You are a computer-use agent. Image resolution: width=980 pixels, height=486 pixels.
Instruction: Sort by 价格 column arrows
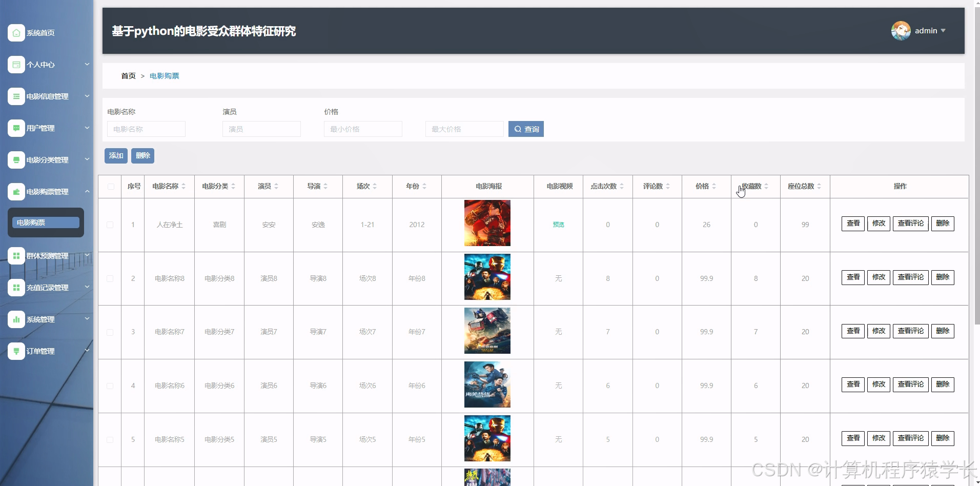click(x=714, y=187)
